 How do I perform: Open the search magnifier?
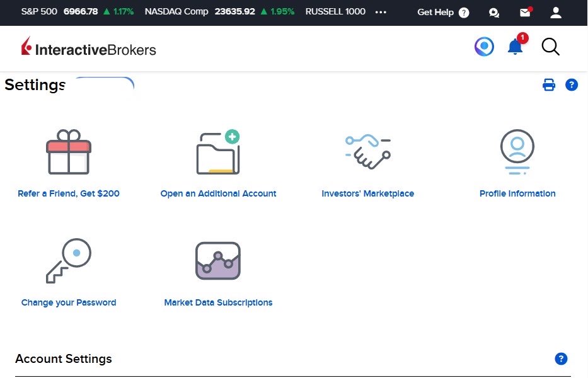[550, 47]
